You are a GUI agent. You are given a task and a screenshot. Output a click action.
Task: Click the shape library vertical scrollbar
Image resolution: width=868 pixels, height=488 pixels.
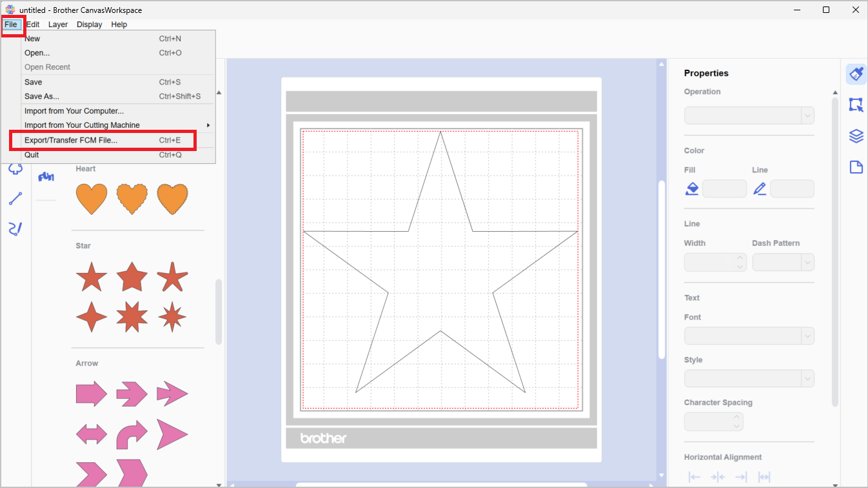coord(219,311)
